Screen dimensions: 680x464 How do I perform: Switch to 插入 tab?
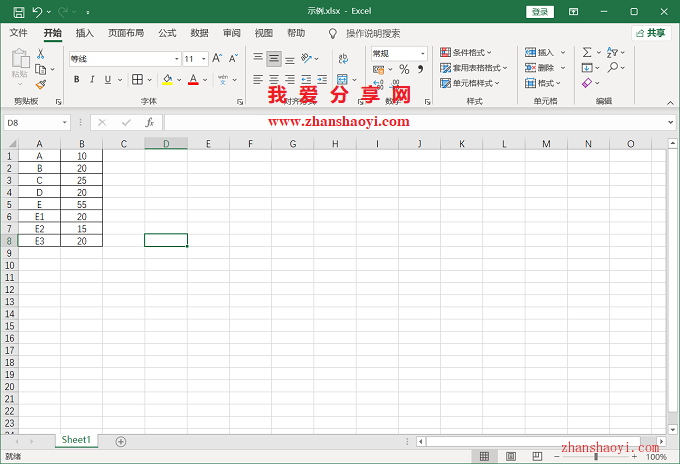point(85,33)
